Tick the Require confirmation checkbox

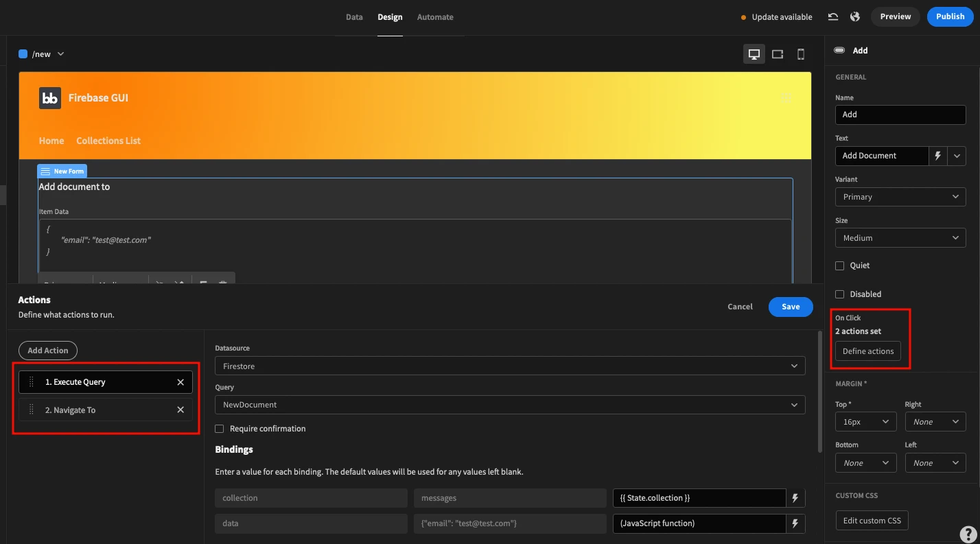(x=220, y=429)
